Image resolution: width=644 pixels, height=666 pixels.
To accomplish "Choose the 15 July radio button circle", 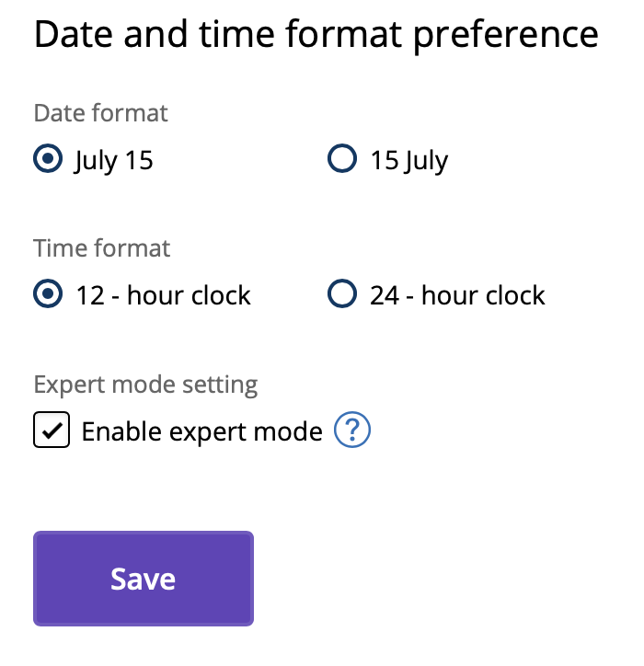I will [x=342, y=158].
